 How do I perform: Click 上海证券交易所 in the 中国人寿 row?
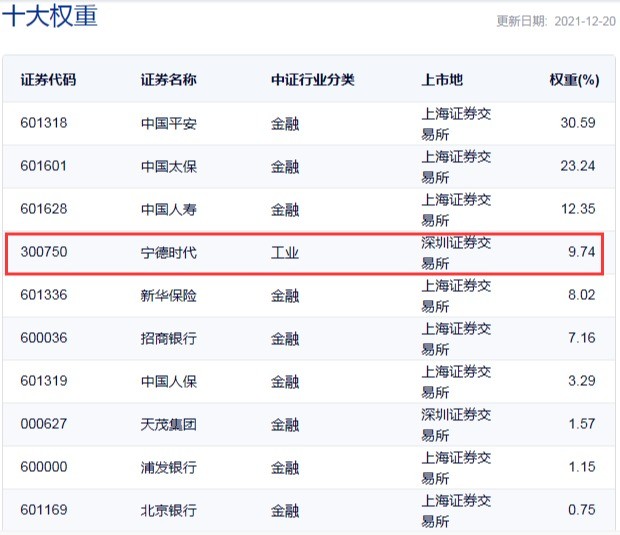(456, 210)
